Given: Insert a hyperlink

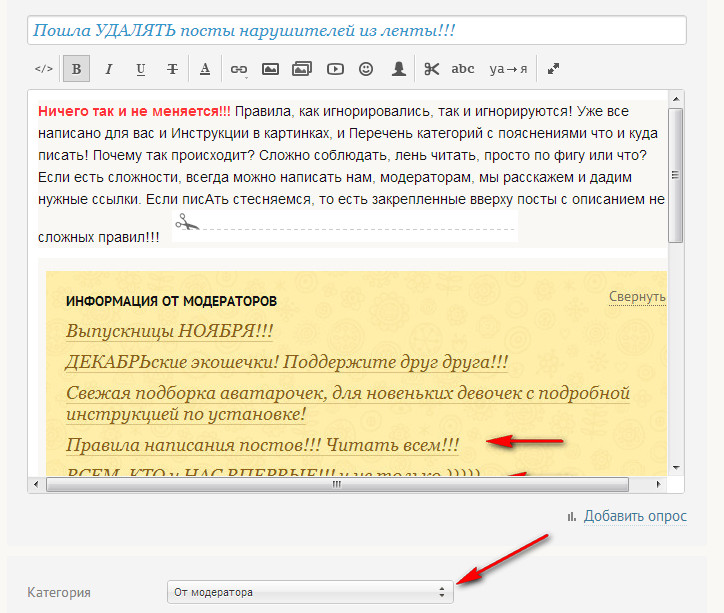Looking at the screenshot, I should click(x=239, y=69).
